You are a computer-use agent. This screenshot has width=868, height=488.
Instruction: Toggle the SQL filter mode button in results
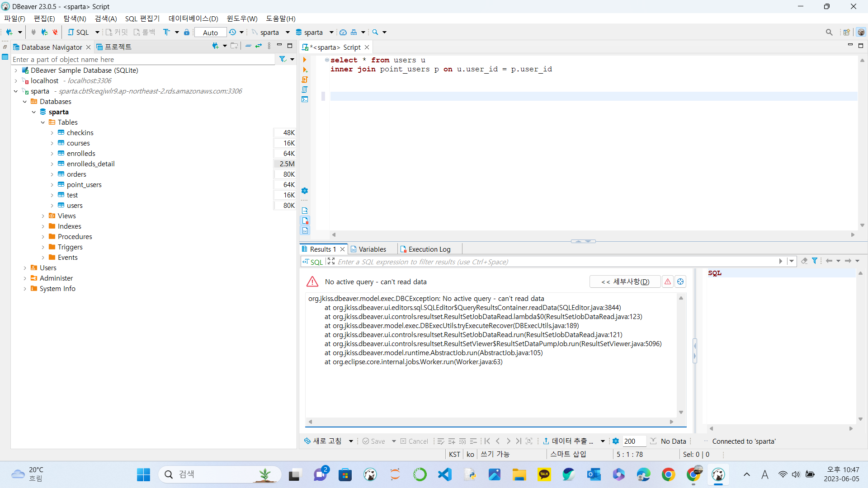(x=313, y=262)
